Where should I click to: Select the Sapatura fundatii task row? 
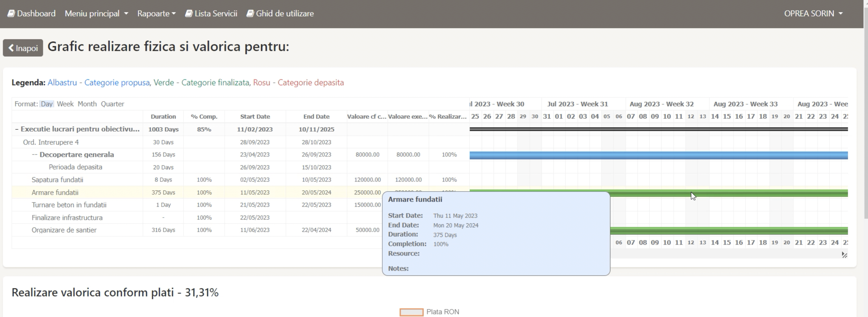coord(57,180)
